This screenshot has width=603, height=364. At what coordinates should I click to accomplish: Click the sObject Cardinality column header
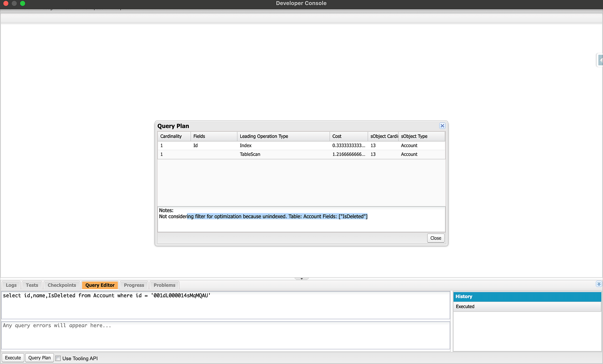point(383,136)
